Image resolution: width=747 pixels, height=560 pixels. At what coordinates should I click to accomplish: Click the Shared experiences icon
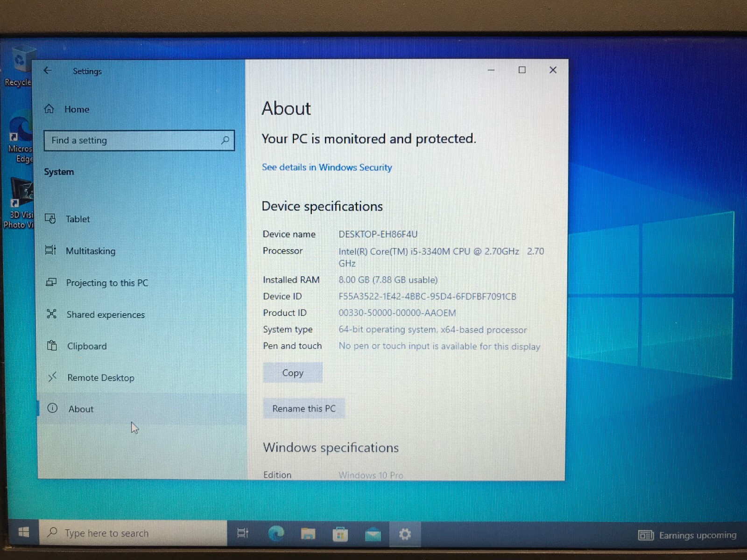coord(52,314)
